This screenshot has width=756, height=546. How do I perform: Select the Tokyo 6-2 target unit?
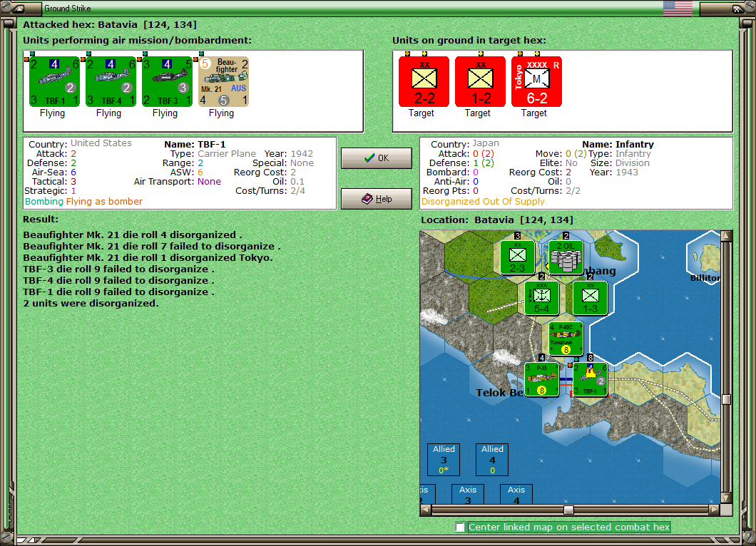[x=536, y=81]
